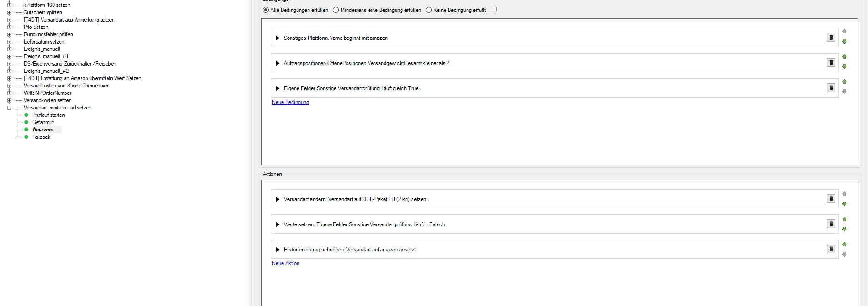Viewport: 868px width, 306px height.
Task: Expand the 'Werte setzen' action details
Action: coord(277,224)
